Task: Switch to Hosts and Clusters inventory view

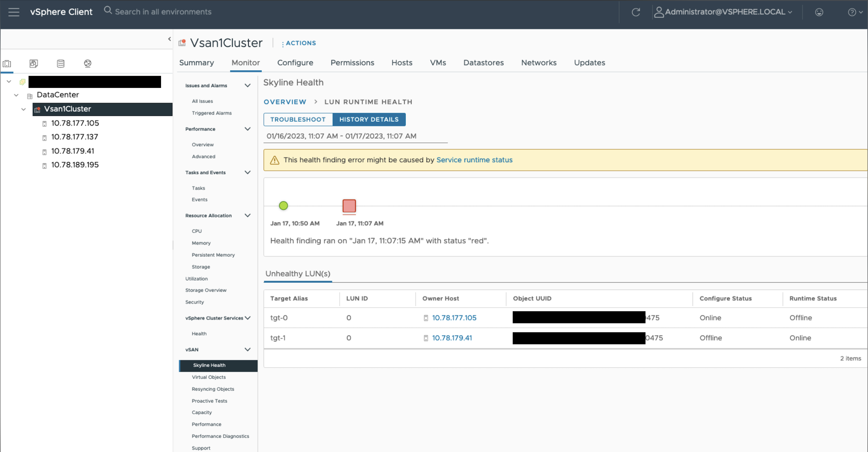Action: [7, 63]
